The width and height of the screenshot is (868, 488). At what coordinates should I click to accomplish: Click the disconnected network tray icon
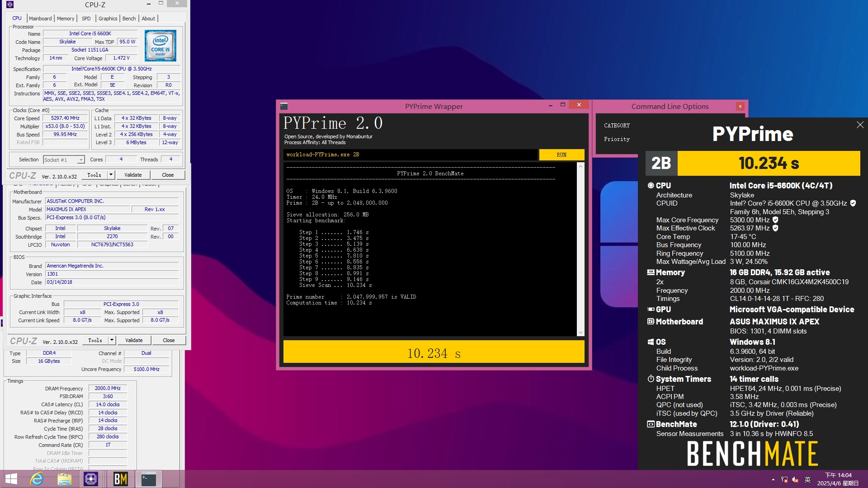784,480
